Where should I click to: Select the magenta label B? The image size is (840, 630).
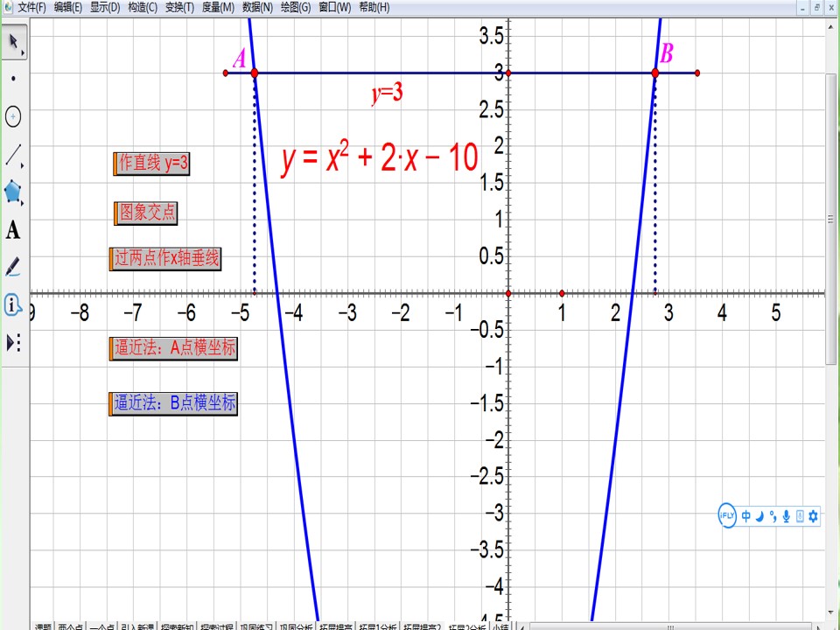666,53
